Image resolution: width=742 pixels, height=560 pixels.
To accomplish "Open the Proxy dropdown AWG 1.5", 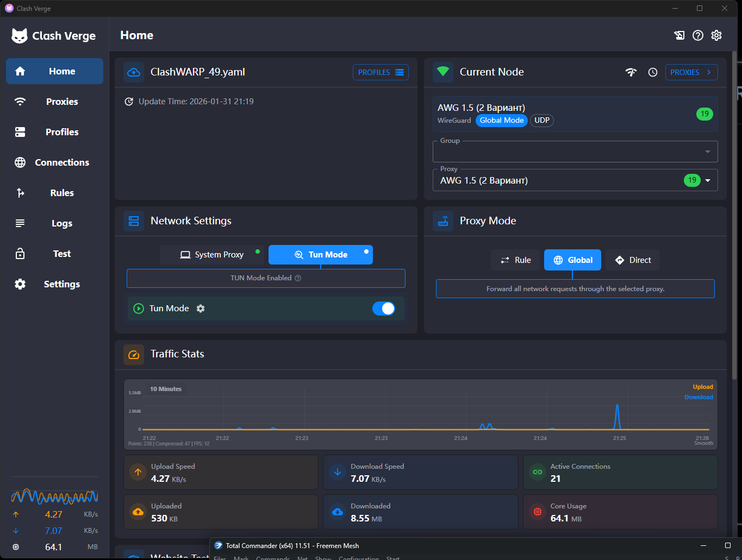I will pos(575,180).
